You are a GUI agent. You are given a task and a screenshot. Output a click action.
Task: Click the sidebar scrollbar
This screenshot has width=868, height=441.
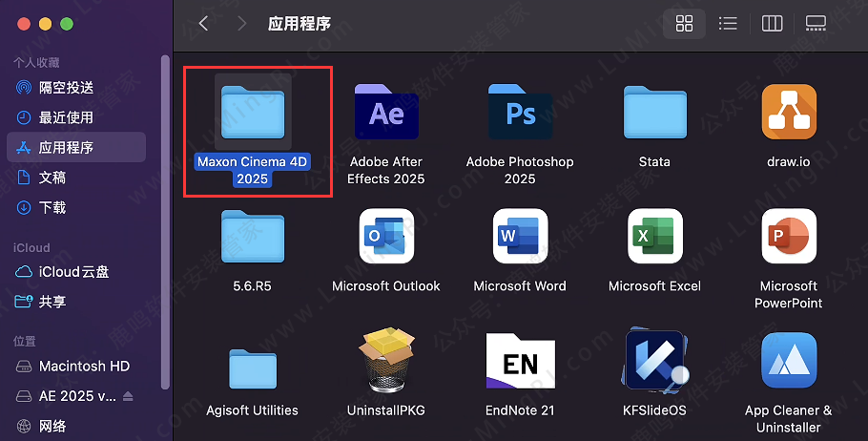165,221
